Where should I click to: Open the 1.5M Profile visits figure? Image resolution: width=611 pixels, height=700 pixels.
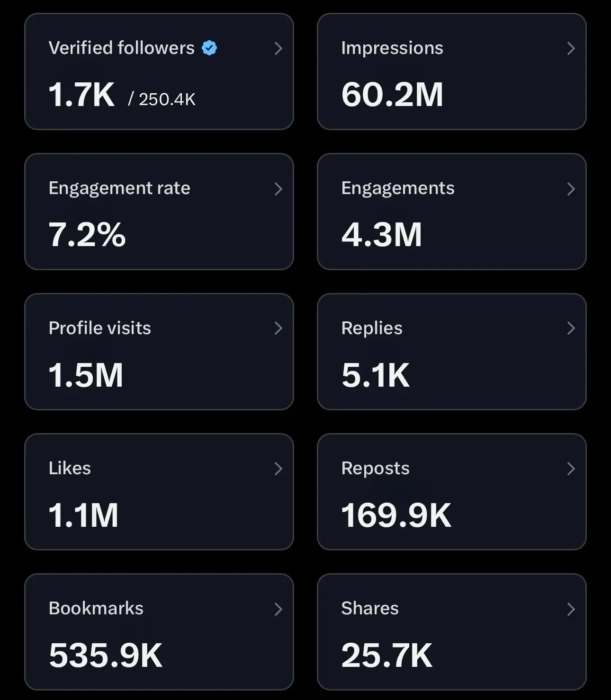click(86, 375)
